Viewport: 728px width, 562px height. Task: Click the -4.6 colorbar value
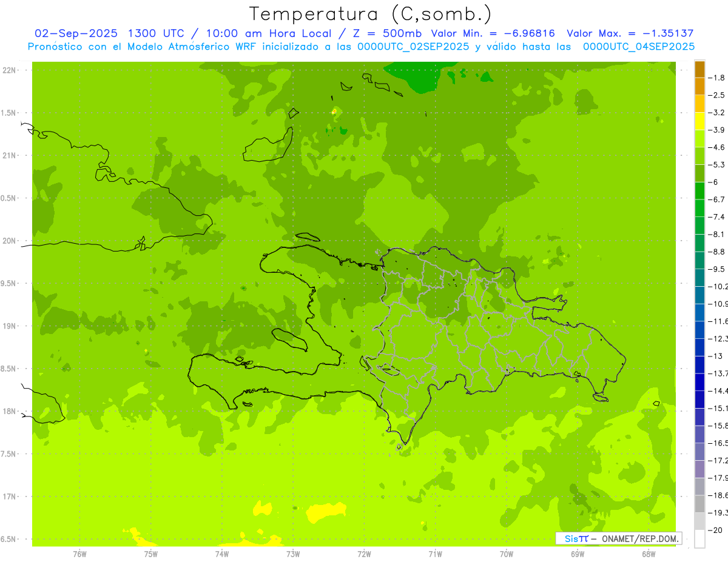tap(717, 147)
